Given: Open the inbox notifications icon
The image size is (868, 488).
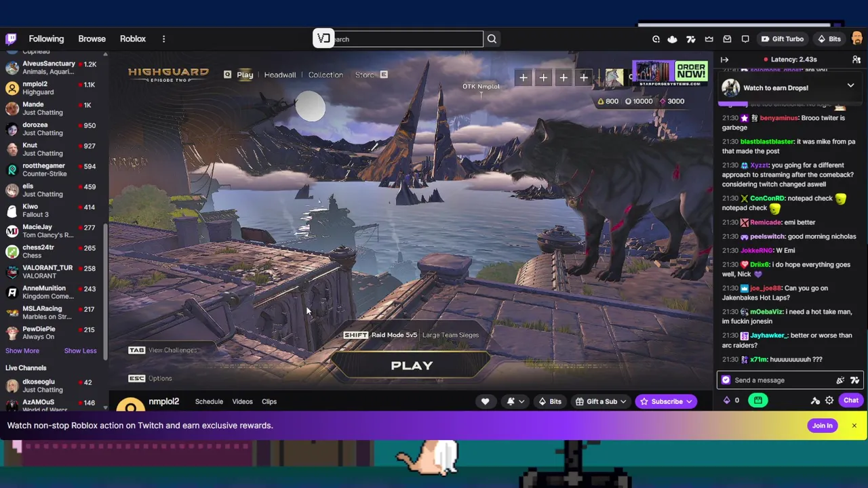Looking at the screenshot, I should [727, 39].
